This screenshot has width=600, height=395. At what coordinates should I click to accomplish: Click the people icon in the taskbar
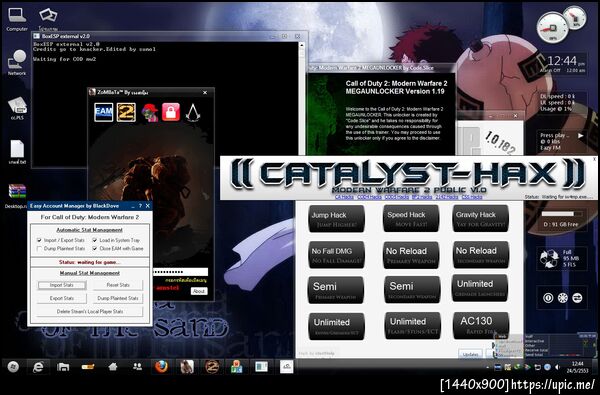(137, 367)
